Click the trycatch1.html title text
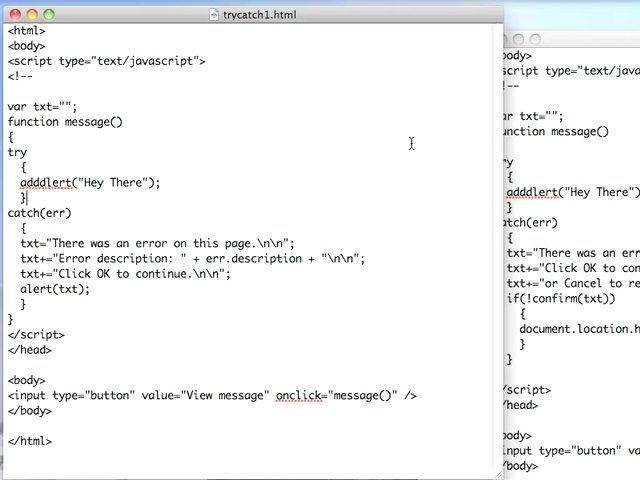This screenshot has height=480, width=640. tap(260, 15)
